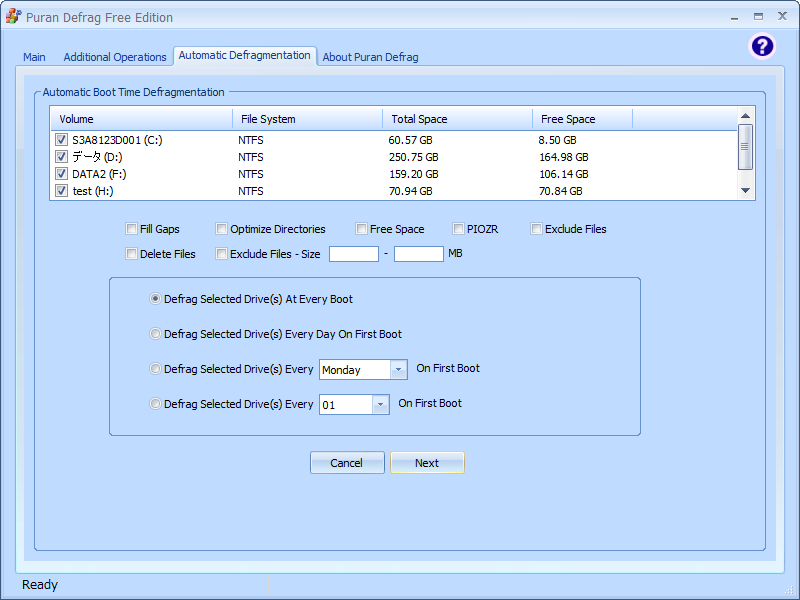Sort by the Total Space column header
The image size is (800, 600).
click(x=458, y=119)
